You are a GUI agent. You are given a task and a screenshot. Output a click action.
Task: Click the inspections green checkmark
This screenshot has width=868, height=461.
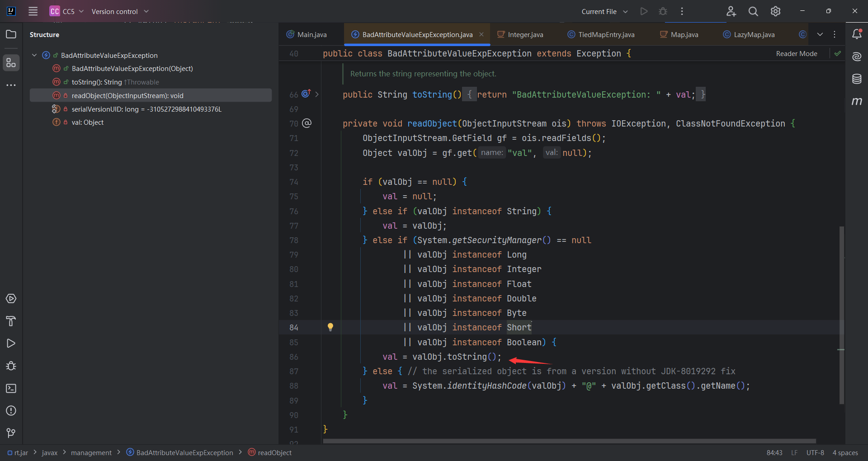tap(838, 53)
